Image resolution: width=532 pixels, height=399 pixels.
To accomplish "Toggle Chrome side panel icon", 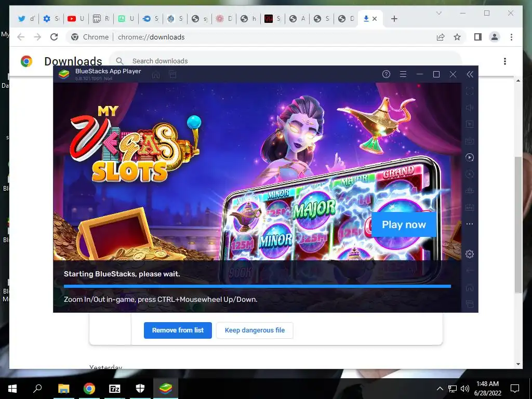I will click(x=478, y=37).
